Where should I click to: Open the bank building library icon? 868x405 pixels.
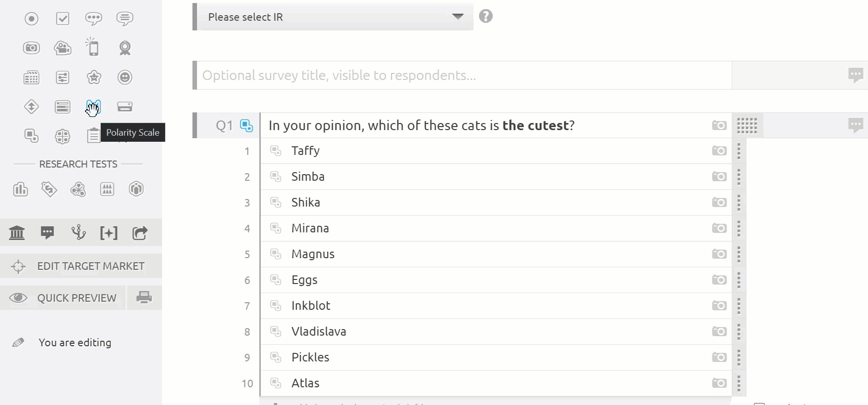click(17, 233)
